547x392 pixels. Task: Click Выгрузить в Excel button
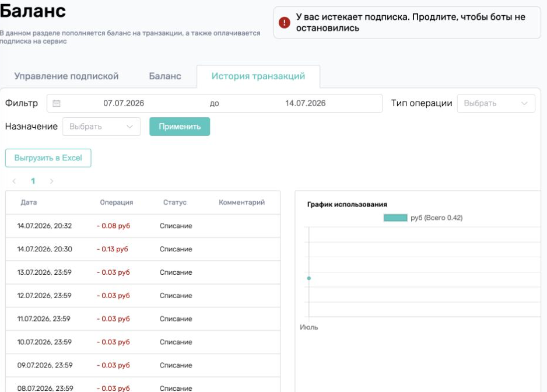pyautogui.click(x=48, y=157)
